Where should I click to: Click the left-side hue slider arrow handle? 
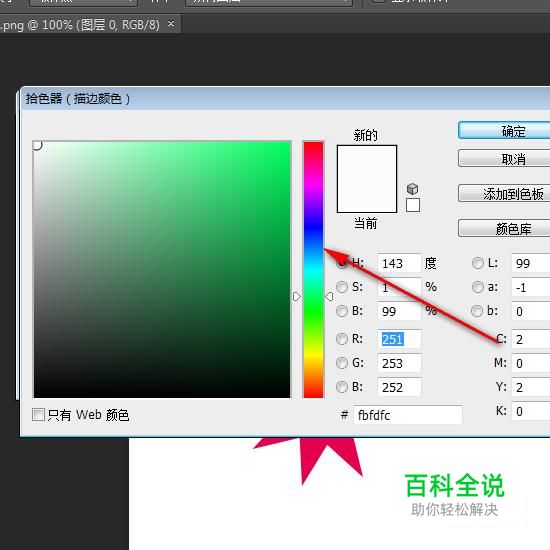pos(297,296)
